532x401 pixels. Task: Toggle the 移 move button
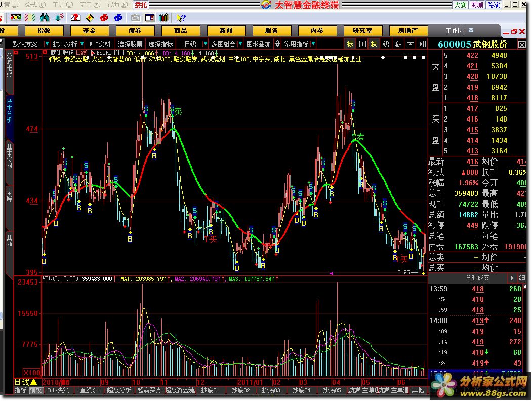point(398,44)
